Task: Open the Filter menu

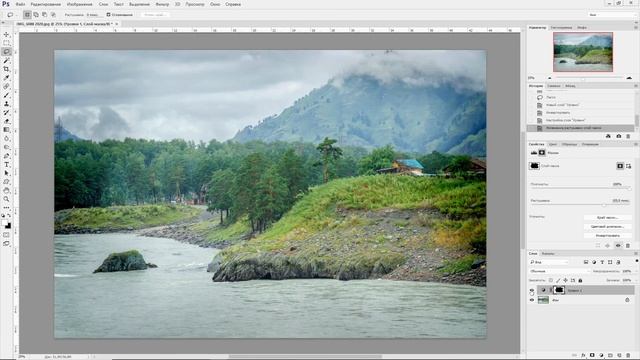Action: (x=162, y=4)
